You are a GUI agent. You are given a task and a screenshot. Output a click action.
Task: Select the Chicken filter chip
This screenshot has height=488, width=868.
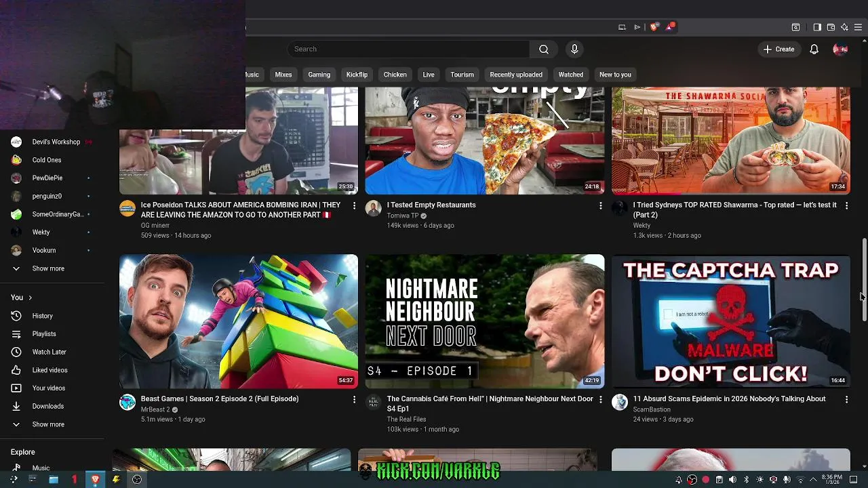pos(395,75)
